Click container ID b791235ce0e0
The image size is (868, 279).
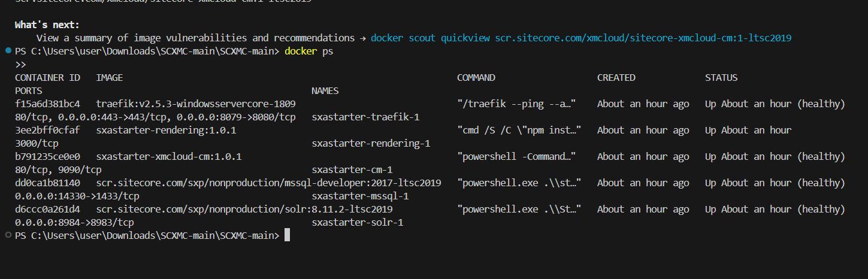tap(47, 157)
